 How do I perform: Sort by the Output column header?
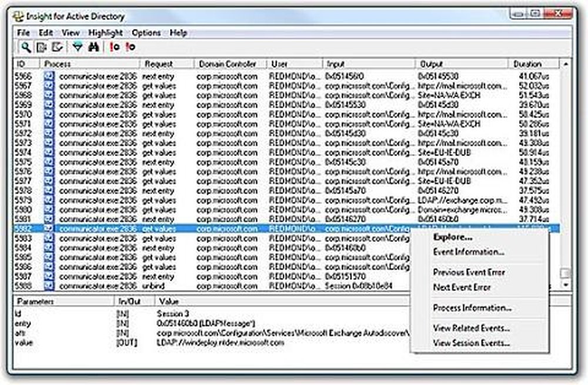coord(462,64)
